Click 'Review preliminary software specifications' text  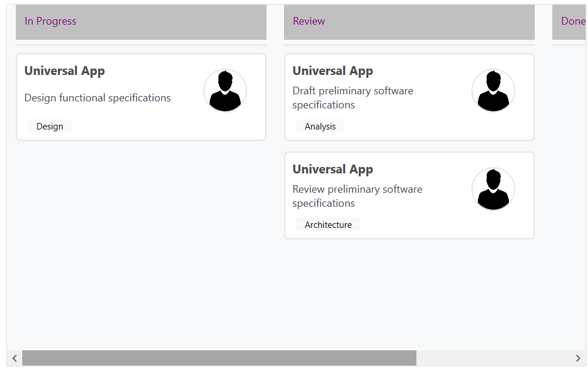[357, 196]
